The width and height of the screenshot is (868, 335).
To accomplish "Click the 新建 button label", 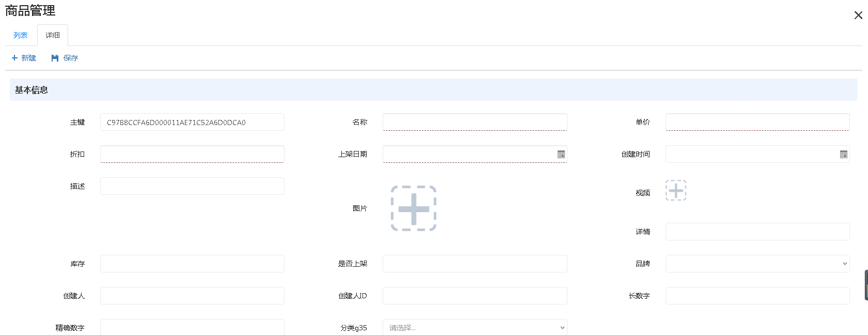I will click(x=29, y=58).
